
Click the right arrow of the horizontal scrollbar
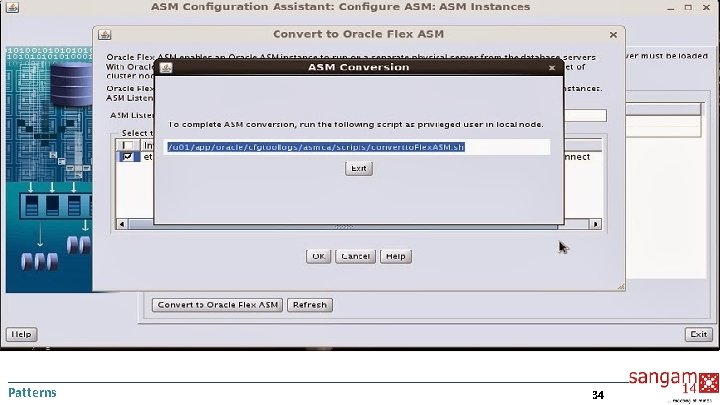point(596,224)
